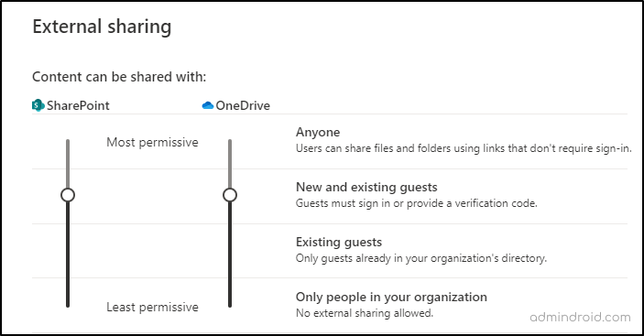Image resolution: width=644 pixels, height=336 pixels.
Task: Click the External sharing heading
Action: click(102, 27)
